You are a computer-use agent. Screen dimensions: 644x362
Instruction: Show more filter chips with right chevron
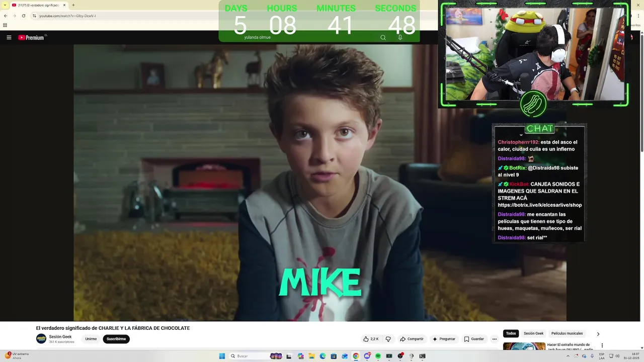point(598,334)
